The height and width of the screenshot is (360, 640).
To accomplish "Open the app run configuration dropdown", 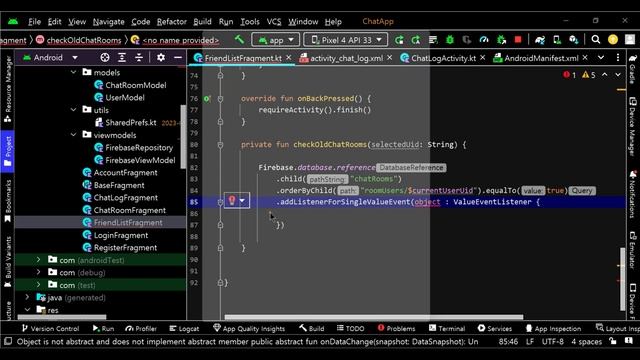I will click(x=276, y=40).
